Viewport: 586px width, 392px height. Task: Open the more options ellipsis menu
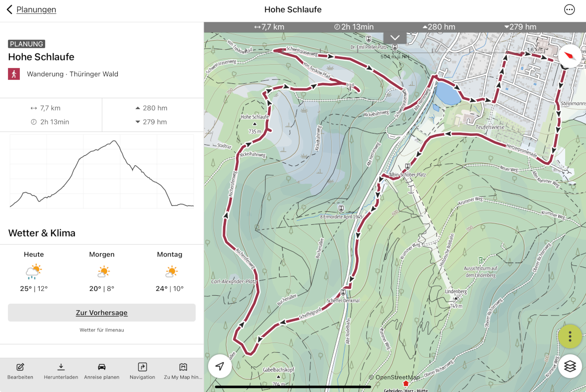(x=569, y=10)
